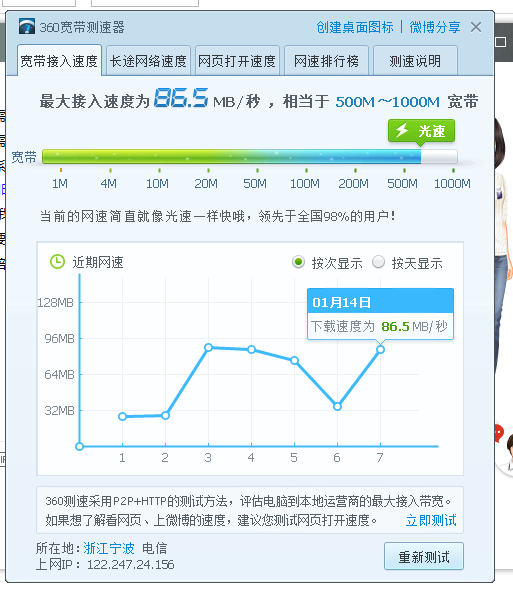
Task: Click the 立即测试 link
Action: pyautogui.click(x=431, y=520)
